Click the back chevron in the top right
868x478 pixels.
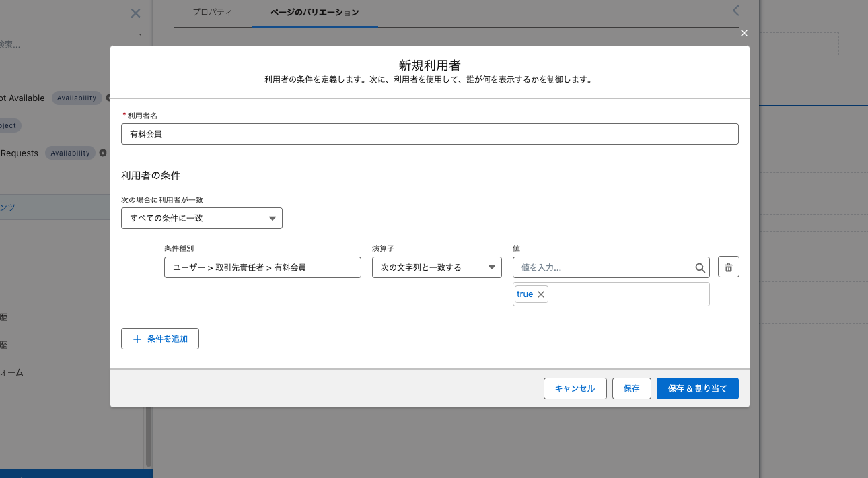coord(735,11)
